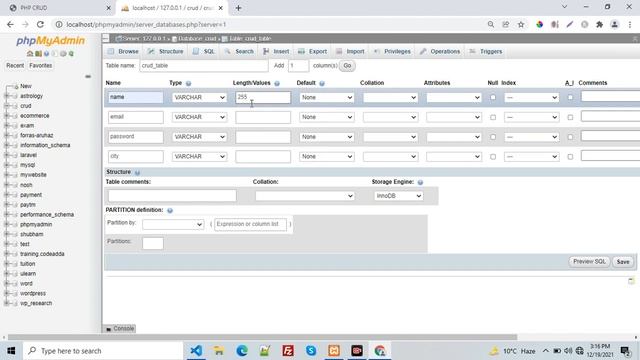The image size is (640, 360).
Task: Open table Collation dropdown under Structure
Action: point(304,196)
